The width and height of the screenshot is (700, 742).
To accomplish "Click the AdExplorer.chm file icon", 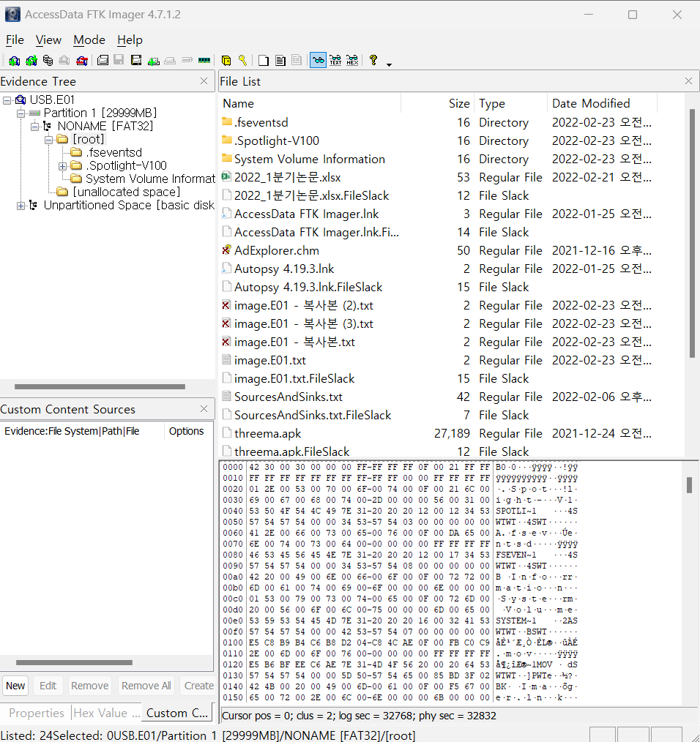I will [226, 250].
